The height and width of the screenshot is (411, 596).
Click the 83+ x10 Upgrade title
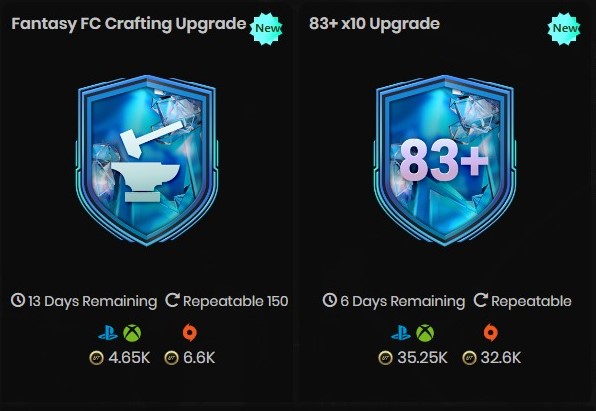click(x=374, y=24)
